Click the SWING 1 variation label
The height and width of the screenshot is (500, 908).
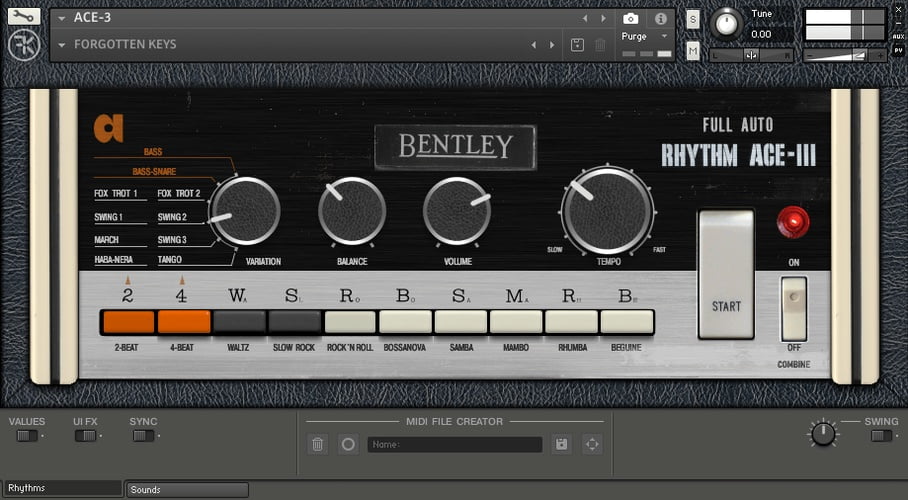pos(108,217)
